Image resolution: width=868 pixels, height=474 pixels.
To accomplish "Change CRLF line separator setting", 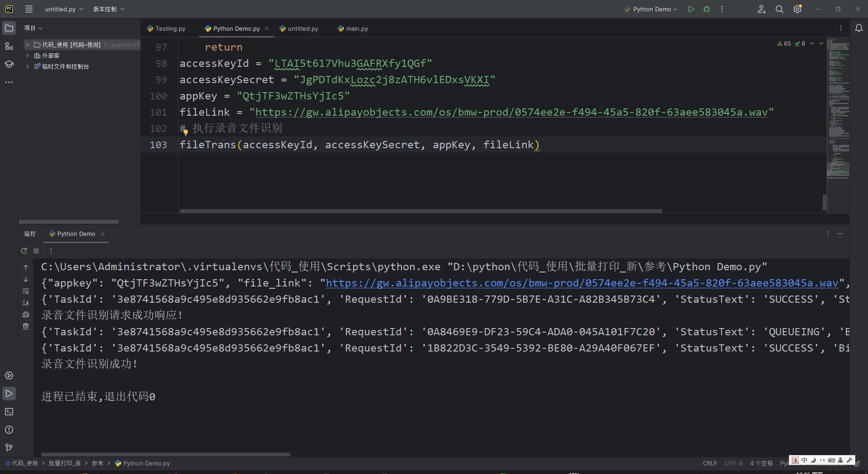I will pos(710,463).
